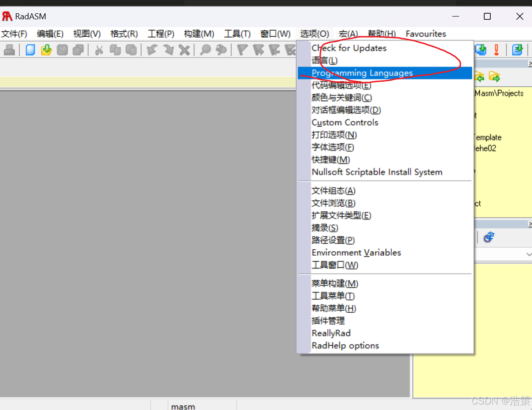
Task: Click the Replace toolbar icon
Action: [x=221, y=50]
